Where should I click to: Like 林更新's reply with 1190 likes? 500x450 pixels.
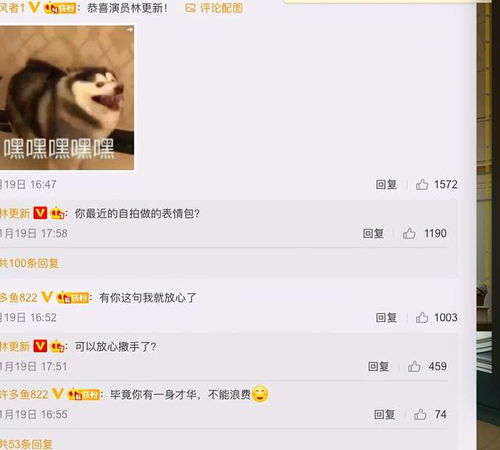(x=409, y=233)
